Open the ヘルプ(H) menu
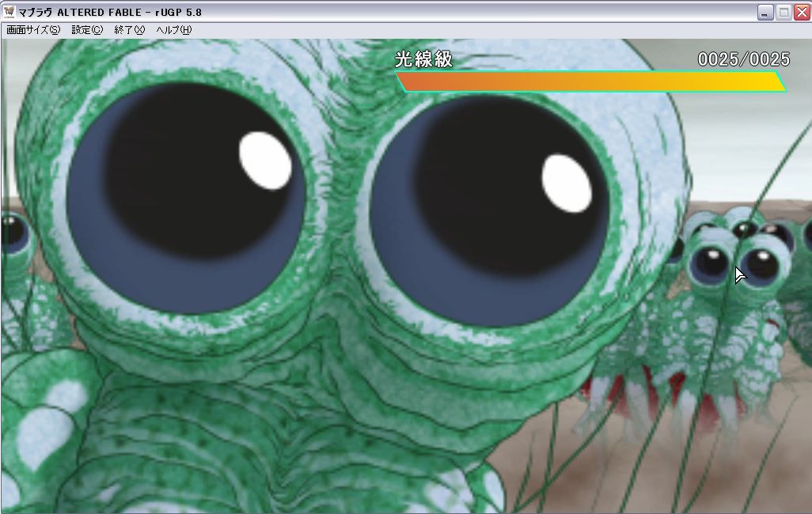The height and width of the screenshot is (514, 812). (174, 30)
